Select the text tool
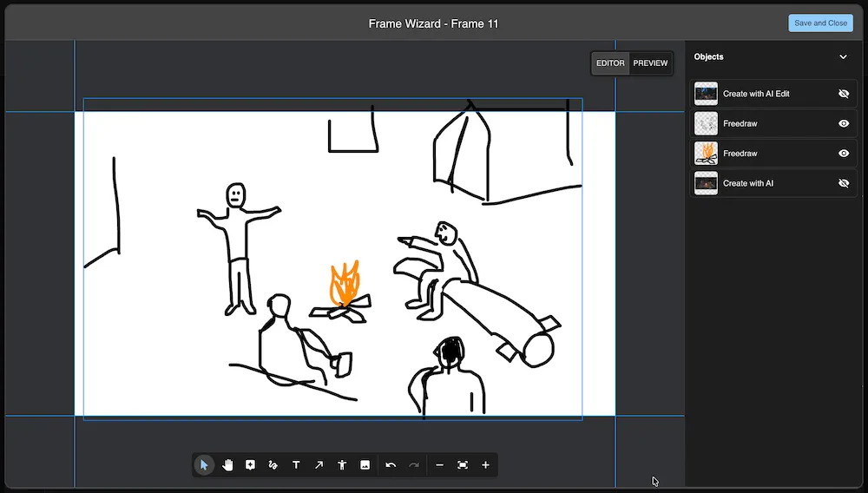The image size is (868, 493). [296, 464]
